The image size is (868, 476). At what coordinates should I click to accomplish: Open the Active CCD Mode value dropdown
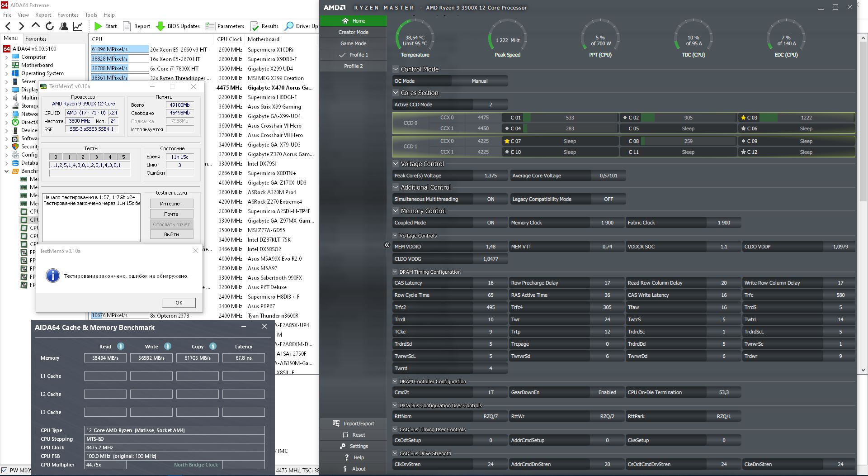491,105
